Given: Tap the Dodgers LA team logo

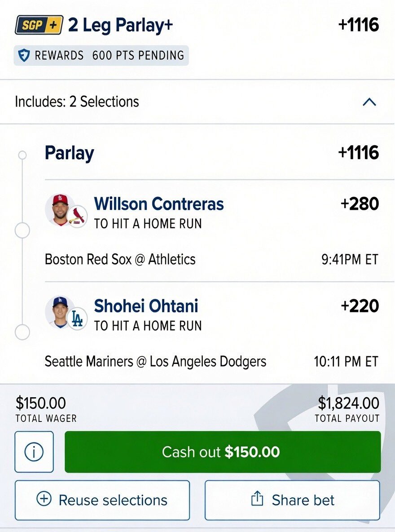Looking at the screenshot, I should coord(77,319).
